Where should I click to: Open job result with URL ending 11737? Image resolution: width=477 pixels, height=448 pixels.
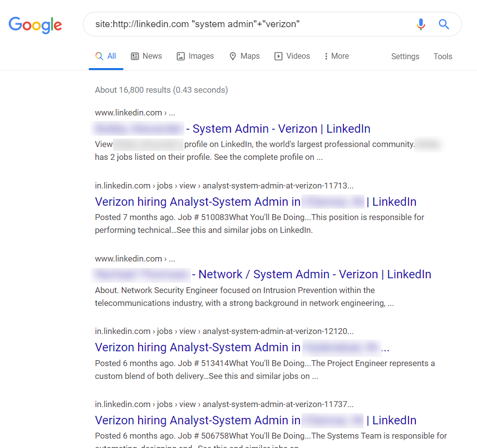(256, 420)
